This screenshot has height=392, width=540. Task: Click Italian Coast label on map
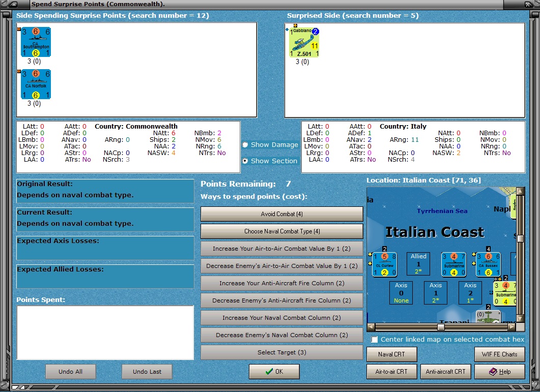tap(435, 232)
